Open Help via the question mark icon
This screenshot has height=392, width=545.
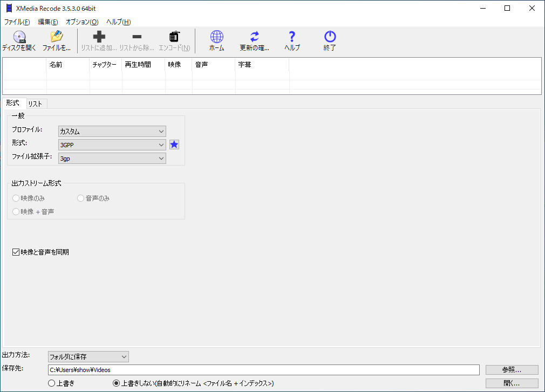pos(292,37)
